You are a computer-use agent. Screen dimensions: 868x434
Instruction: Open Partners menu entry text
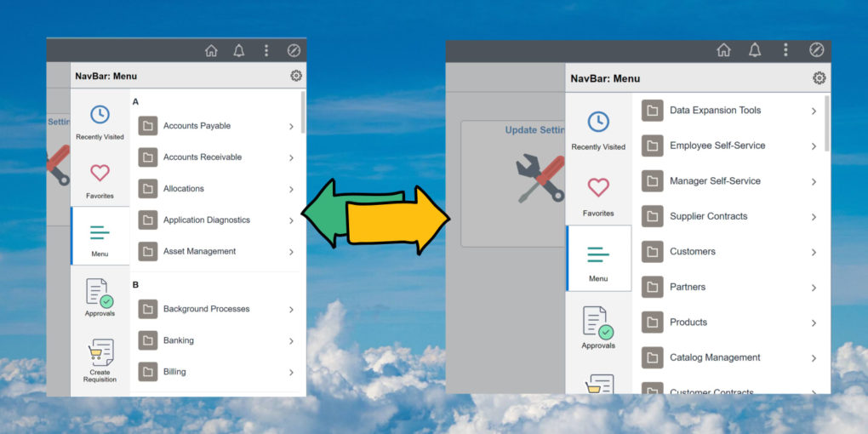(688, 287)
